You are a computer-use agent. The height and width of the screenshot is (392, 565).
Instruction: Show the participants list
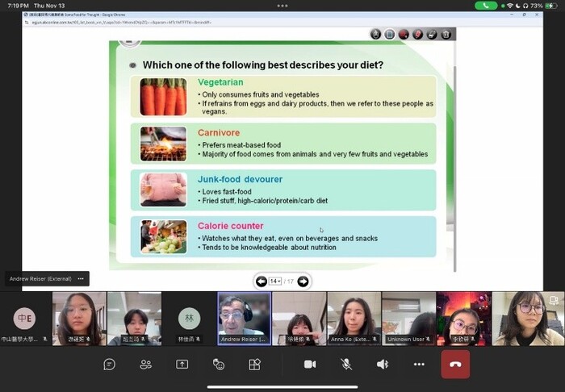[145, 365]
